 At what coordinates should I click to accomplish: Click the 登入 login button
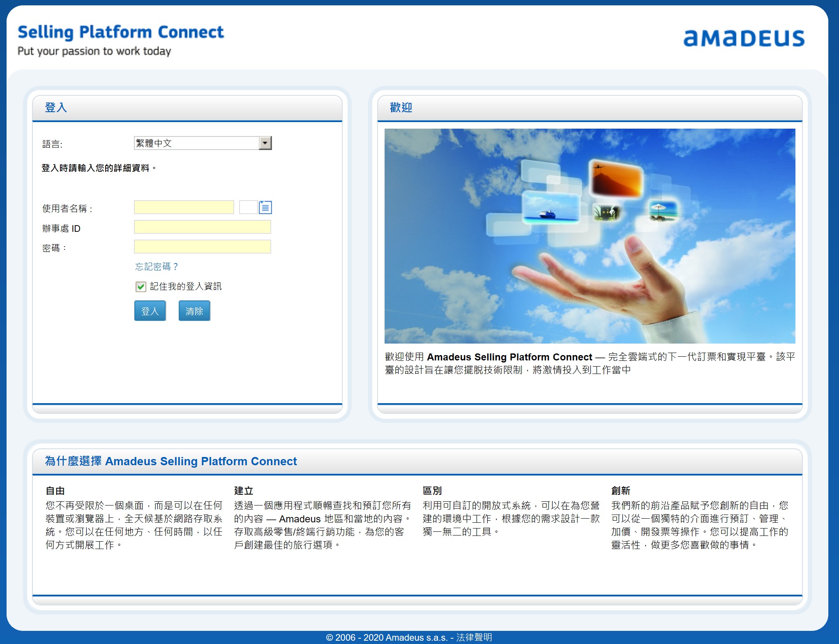pyautogui.click(x=150, y=311)
